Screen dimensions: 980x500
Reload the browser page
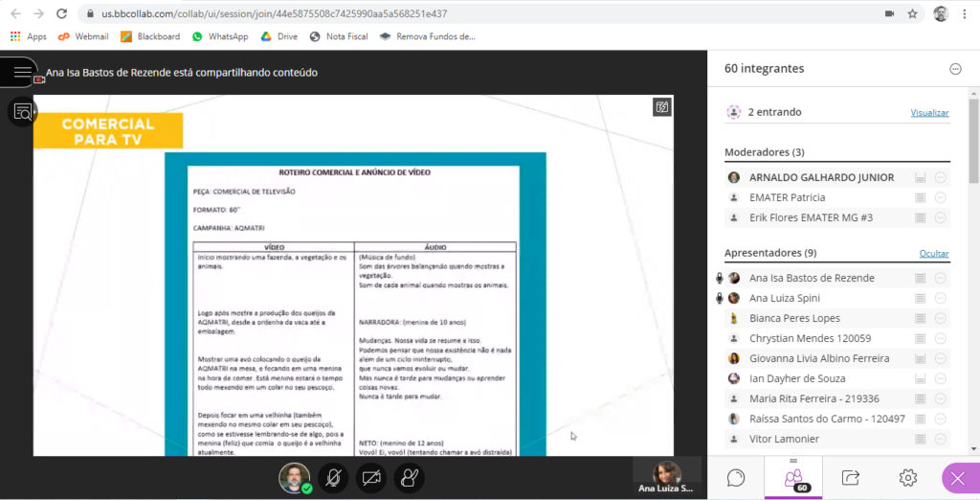[x=61, y=14]
